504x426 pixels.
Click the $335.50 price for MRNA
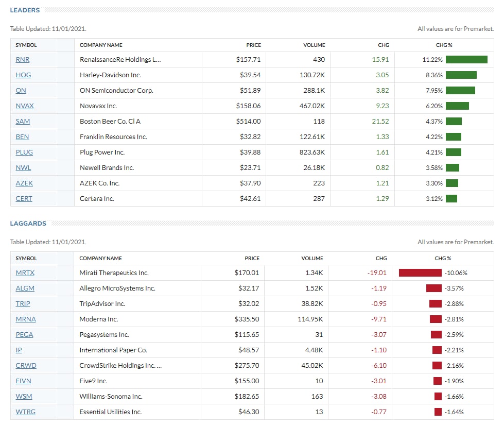247,319
